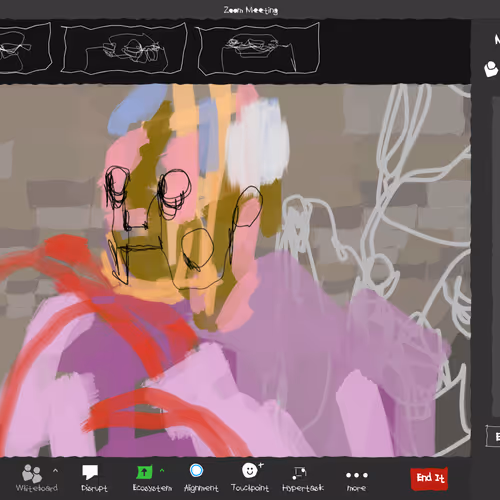Click the side panel header text
This screenshot has height=500, width=500.
pos(497,40)
